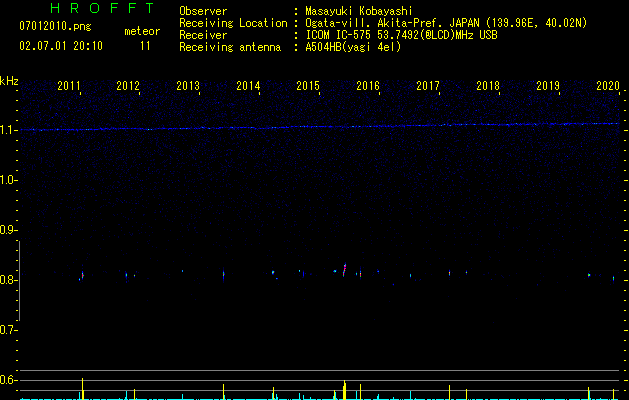Click the blue carrier line at 1.1 kHz
Screen dimensions: 629x400
point(320,127)
